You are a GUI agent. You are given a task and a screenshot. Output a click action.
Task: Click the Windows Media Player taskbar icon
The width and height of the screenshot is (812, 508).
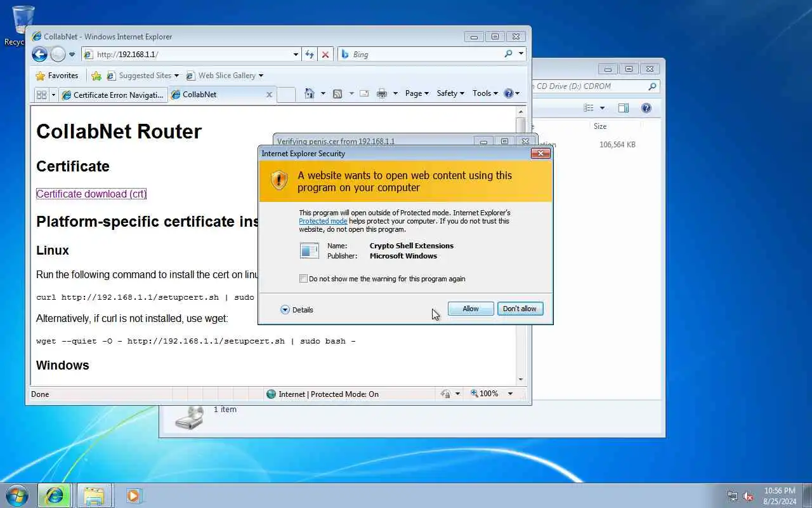point(133,495)
